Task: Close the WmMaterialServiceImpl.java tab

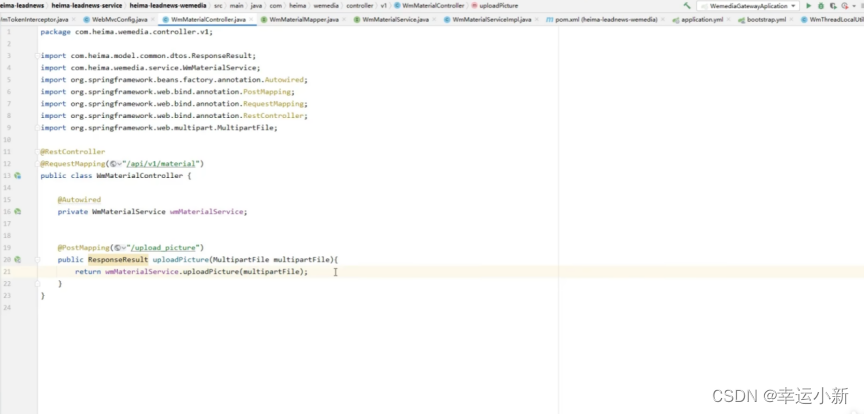Action: pyautogui.click(x=537, y=19)
